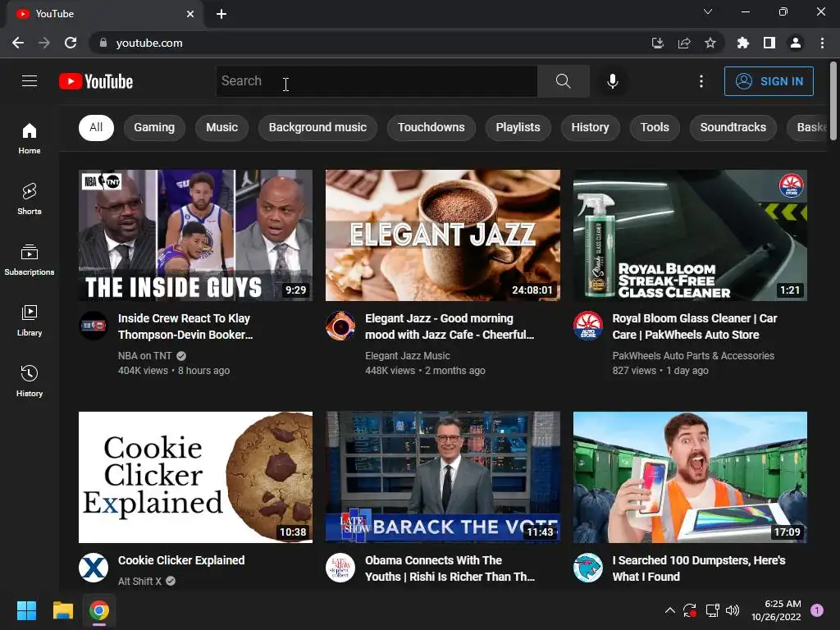
Task: Open YouTube settings three-dot menu
Action: (701, 81)
